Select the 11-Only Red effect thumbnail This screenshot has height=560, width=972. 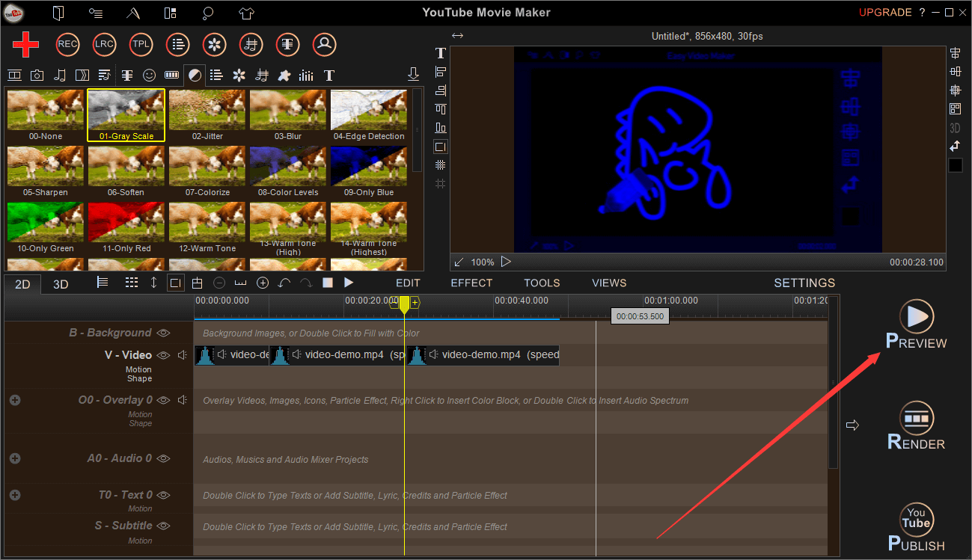coord(126,227)
